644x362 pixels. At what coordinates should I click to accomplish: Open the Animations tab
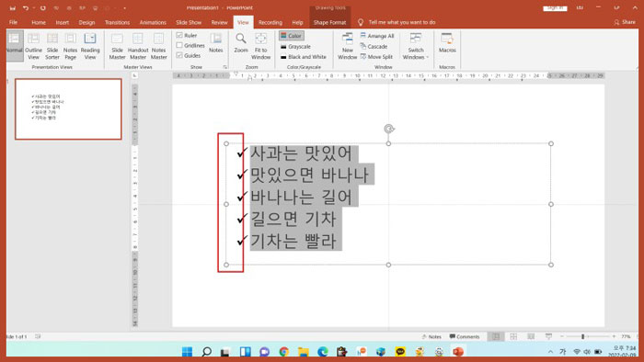[153, 22]
